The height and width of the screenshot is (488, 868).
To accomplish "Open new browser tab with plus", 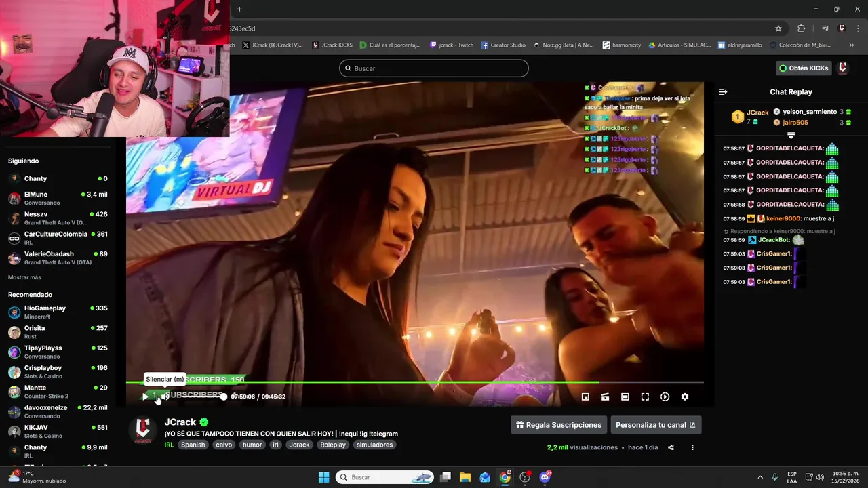I will click(239, 9).
